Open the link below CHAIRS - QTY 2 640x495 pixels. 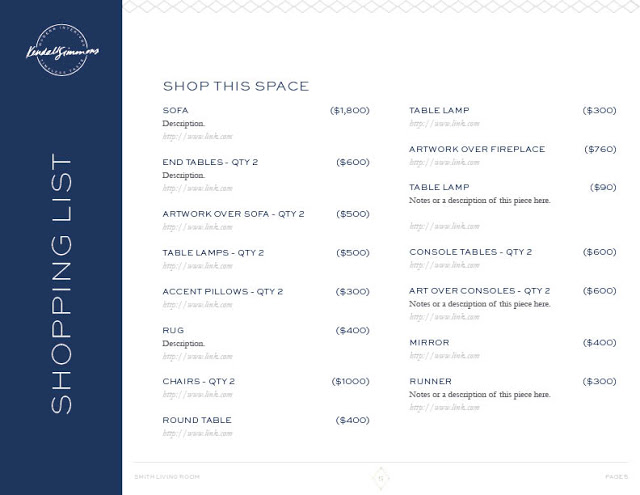[197, 395]
